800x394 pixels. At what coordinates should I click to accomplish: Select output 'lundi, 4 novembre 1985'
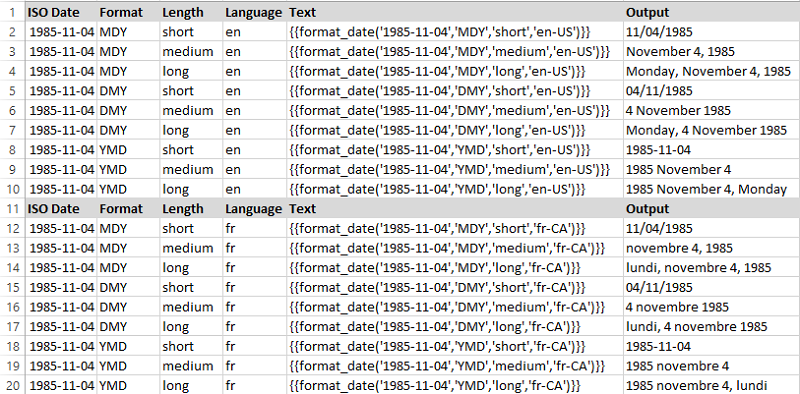[x=711, y=327]
